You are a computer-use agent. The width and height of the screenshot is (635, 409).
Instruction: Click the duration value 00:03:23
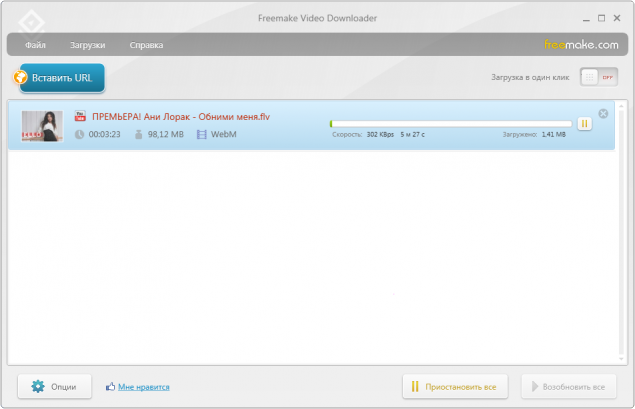click(104, 134)
